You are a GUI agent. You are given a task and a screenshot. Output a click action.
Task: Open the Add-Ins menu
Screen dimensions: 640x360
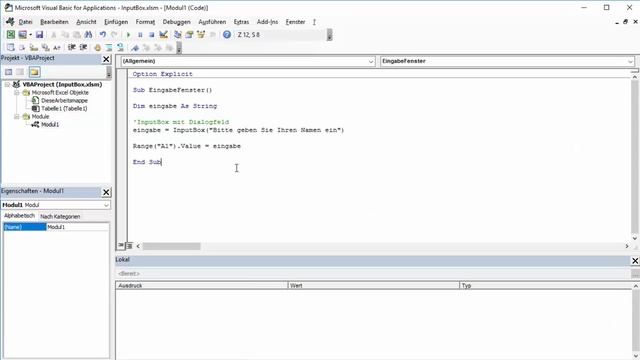[x=267, y=22]
